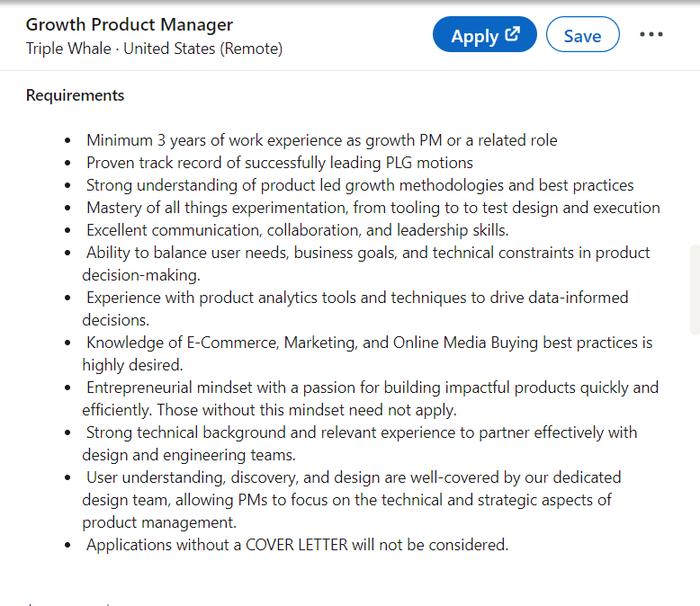Click the Growth Product Manager job title

click(x=130, y=24)
